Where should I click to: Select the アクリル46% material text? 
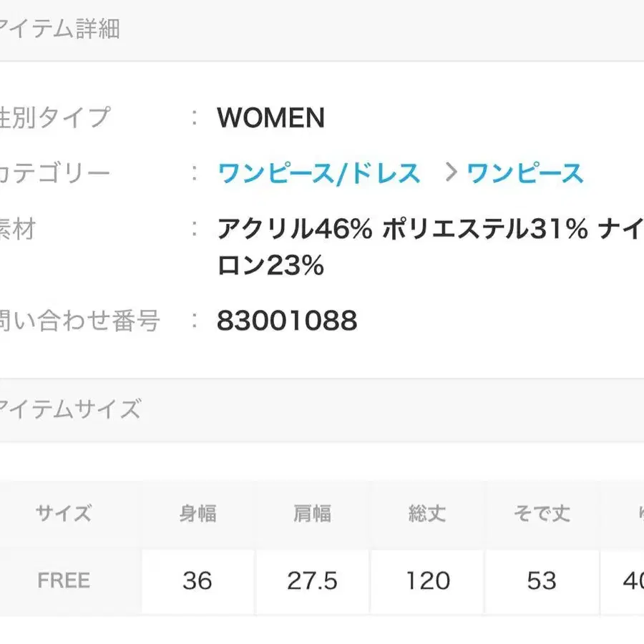[x=293, y=228]
